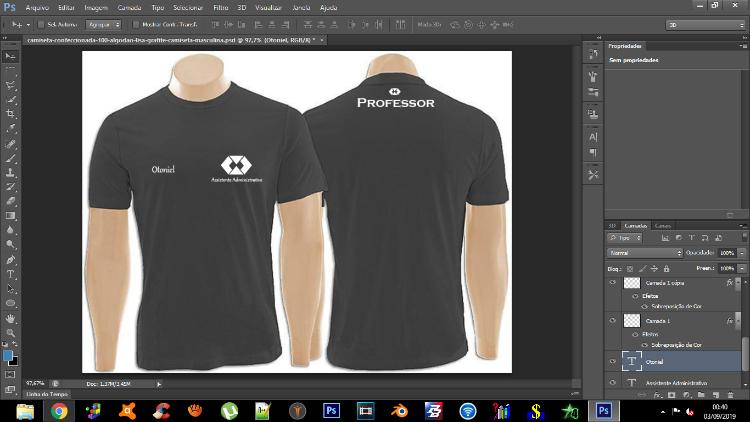
Task: Select the Eyedropper tool
Action: point(11,128)
